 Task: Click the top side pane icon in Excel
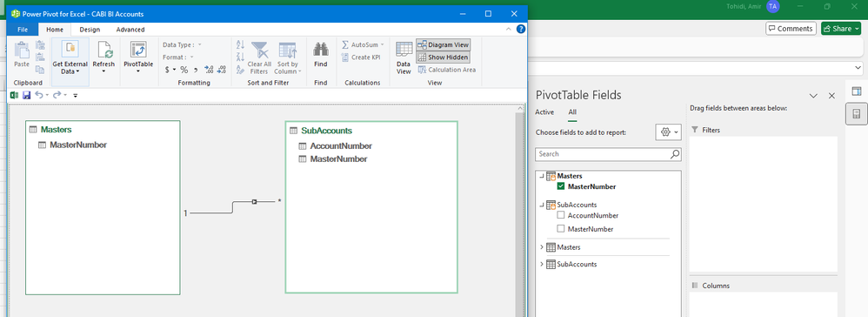click(857, 91)
